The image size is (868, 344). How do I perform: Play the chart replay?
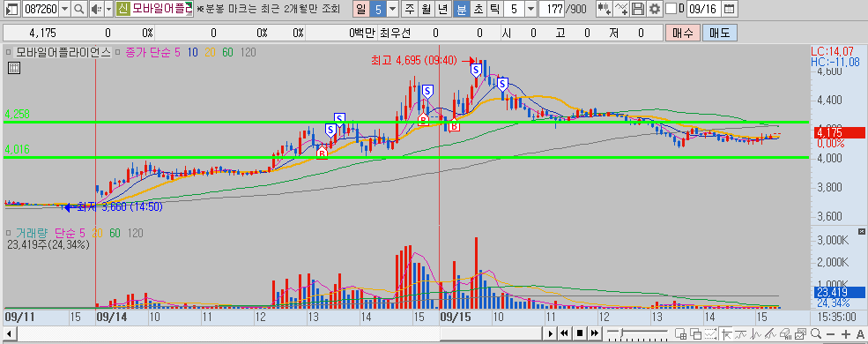pos(550,333)
